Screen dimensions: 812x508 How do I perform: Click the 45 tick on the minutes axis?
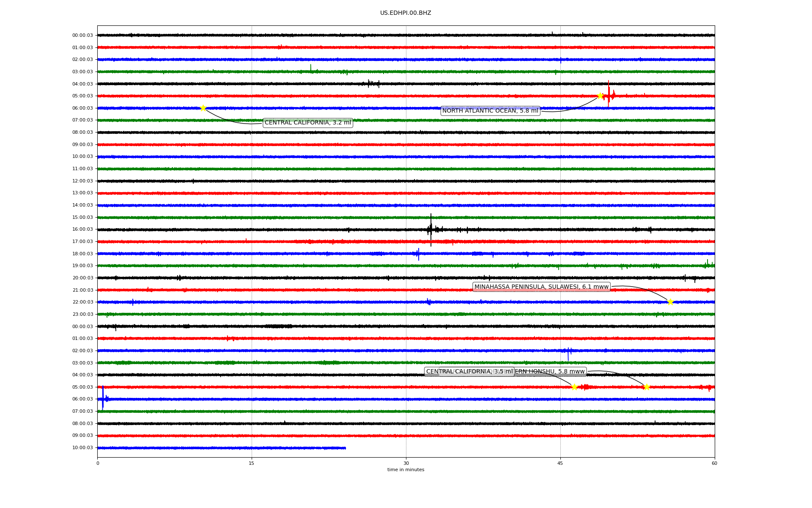click(560, 463)
